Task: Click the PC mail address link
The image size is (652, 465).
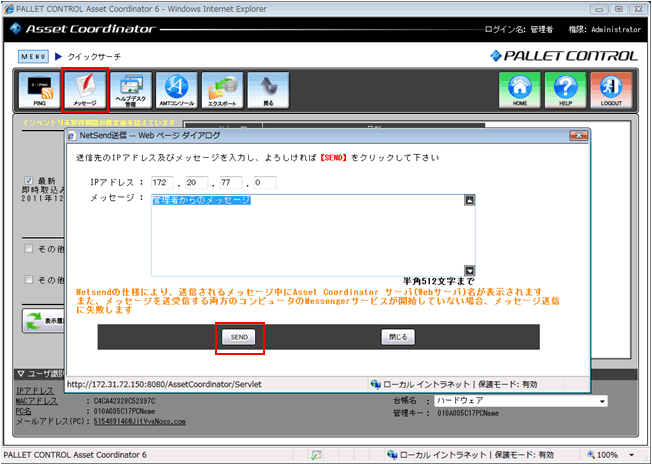Action: tap(140, 422)
